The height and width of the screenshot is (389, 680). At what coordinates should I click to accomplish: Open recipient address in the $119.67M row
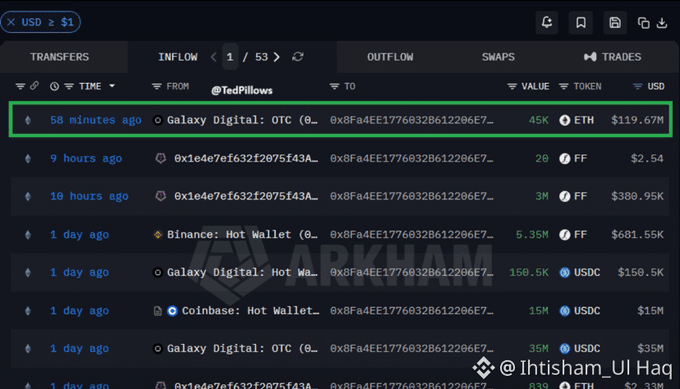[412, 120]
